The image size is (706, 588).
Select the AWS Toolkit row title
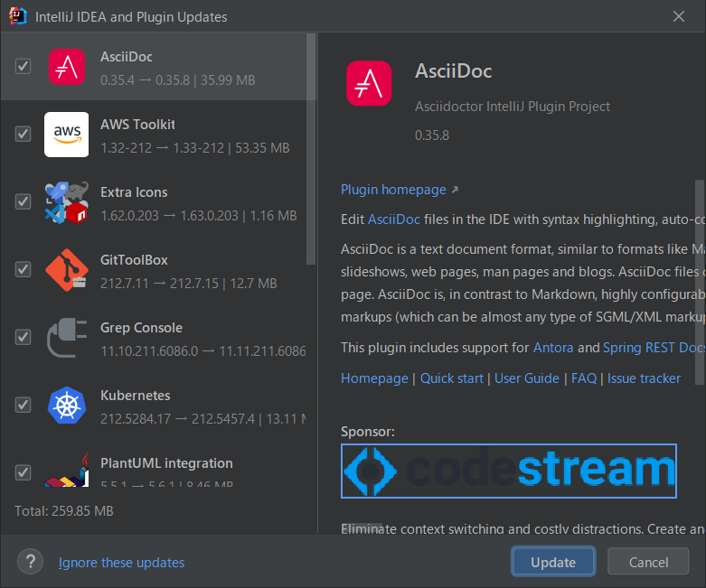pyautogui.click(x=137, y=124)
